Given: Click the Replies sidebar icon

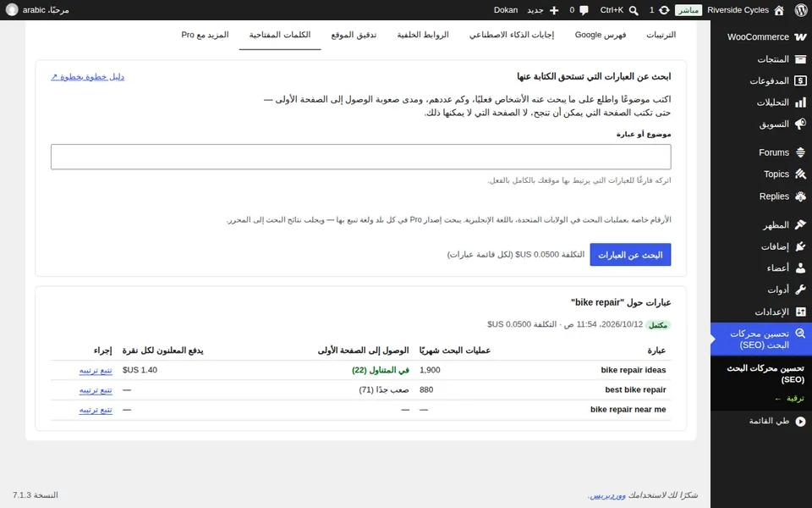Looking at the screenshot, I should click(x=801, y=196).
